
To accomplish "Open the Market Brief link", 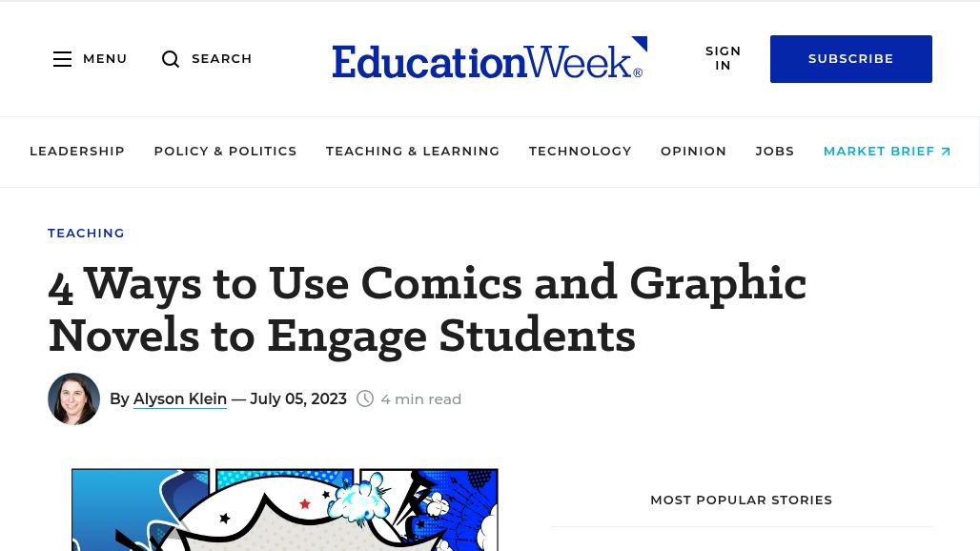I will (878, 152).
